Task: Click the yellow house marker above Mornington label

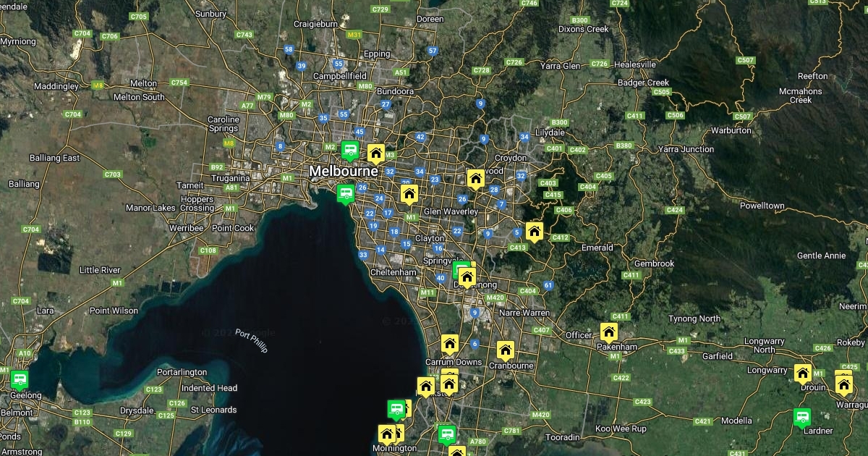Action: 387,434
